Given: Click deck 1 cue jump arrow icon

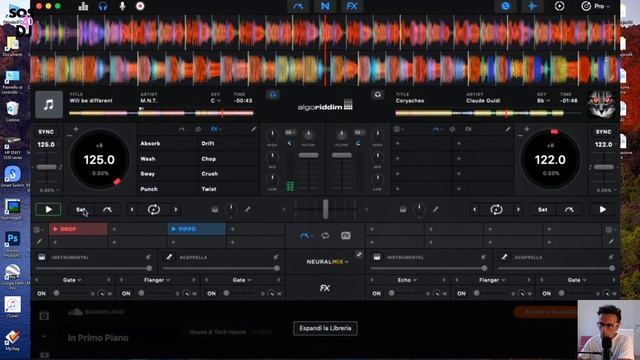Looking at the screenshot, I should (x=107, y=209).
